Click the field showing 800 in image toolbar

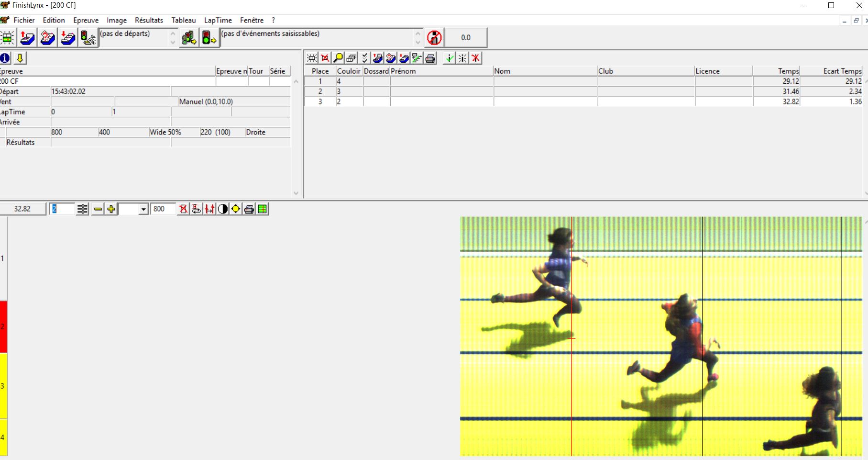[x=163, y=209]
